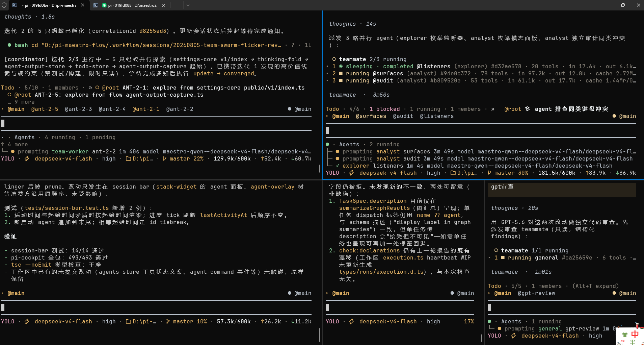Click the lightning icon in top-left status bar
Viewport: 644px width, 345px height.
pyautogui.click(x=27, y=159)
